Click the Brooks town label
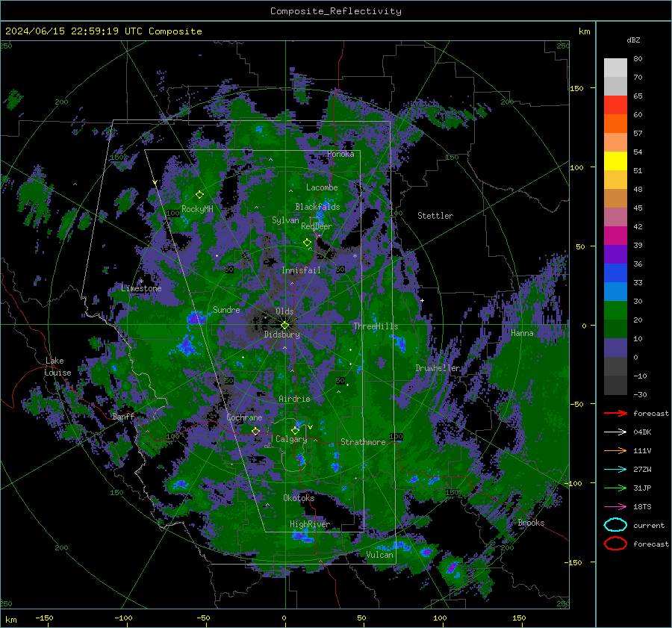 [x=531, y=523]
